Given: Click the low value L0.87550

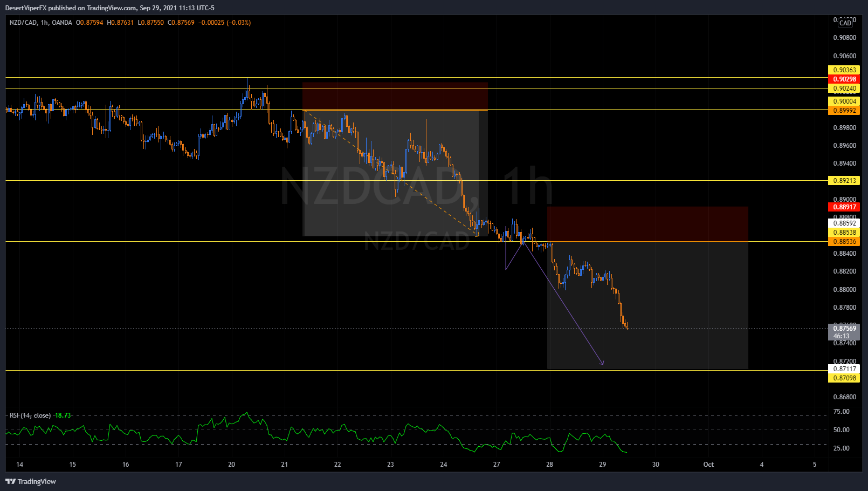Looking at the screenshot, I should click(151, 23).
